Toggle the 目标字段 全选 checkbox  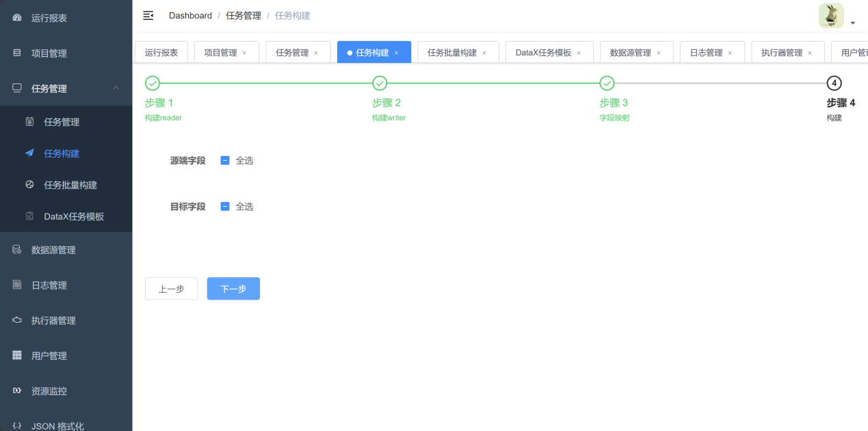(225, 207)
